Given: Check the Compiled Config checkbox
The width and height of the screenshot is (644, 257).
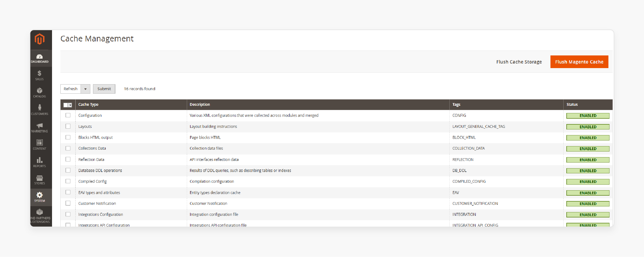Looking at the screenshot, I should [68, 181].
